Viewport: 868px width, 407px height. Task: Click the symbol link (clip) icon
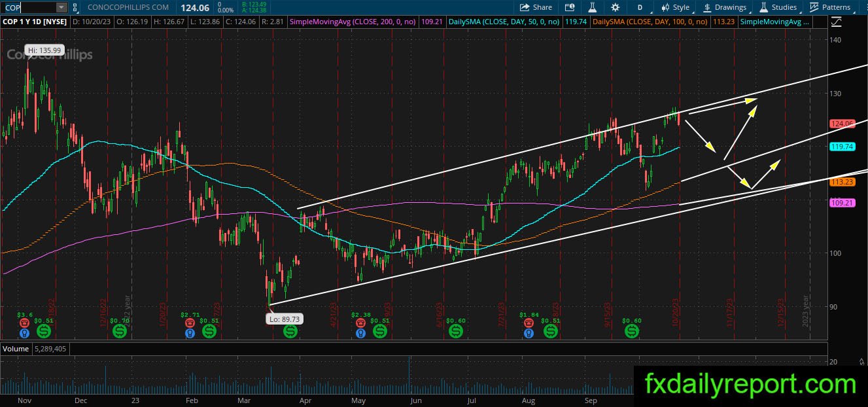[x=76, y=7]
